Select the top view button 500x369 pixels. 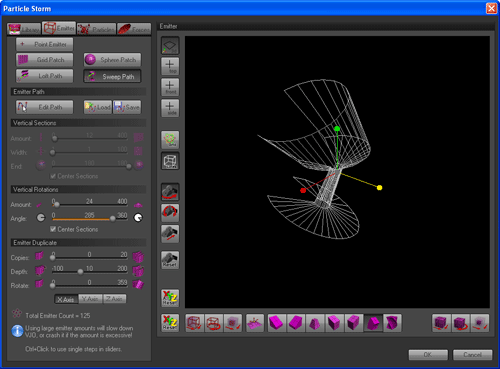coord(170,66)
